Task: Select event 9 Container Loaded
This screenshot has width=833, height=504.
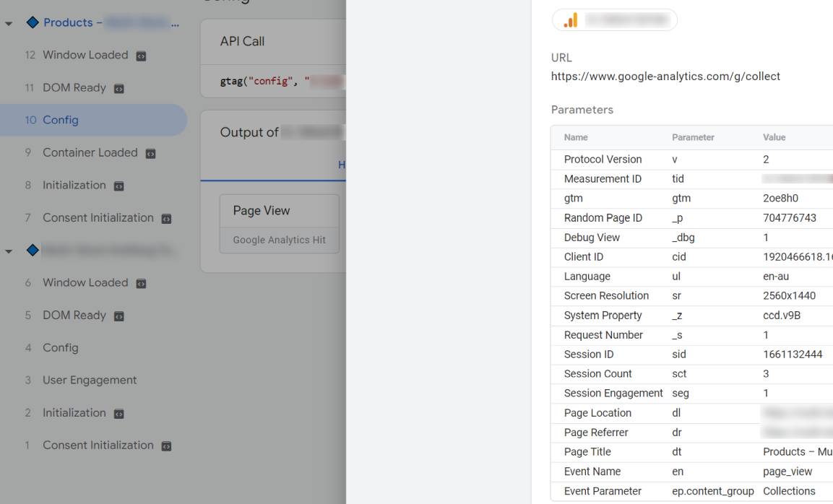Action: pos(90,153)
